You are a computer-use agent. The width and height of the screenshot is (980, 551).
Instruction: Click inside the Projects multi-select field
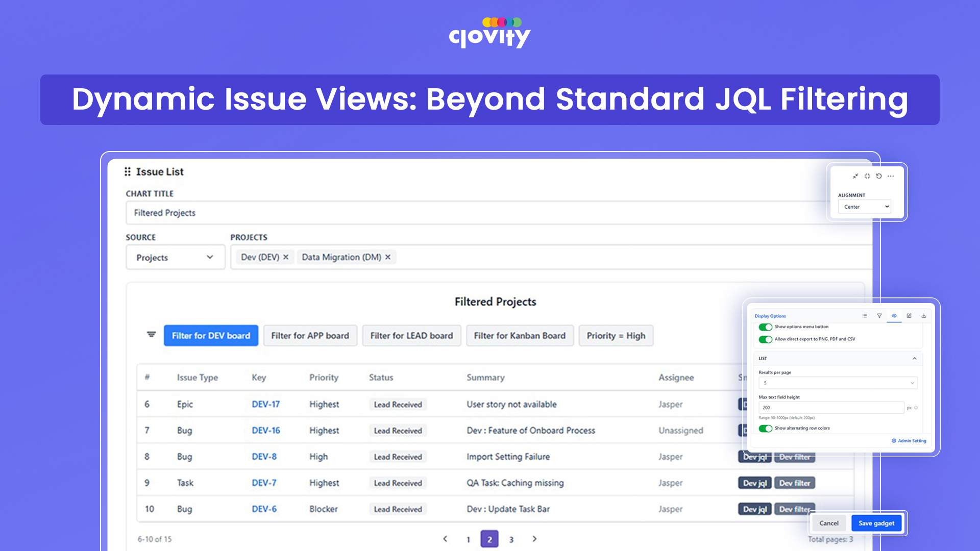click(x=551, y=257)
